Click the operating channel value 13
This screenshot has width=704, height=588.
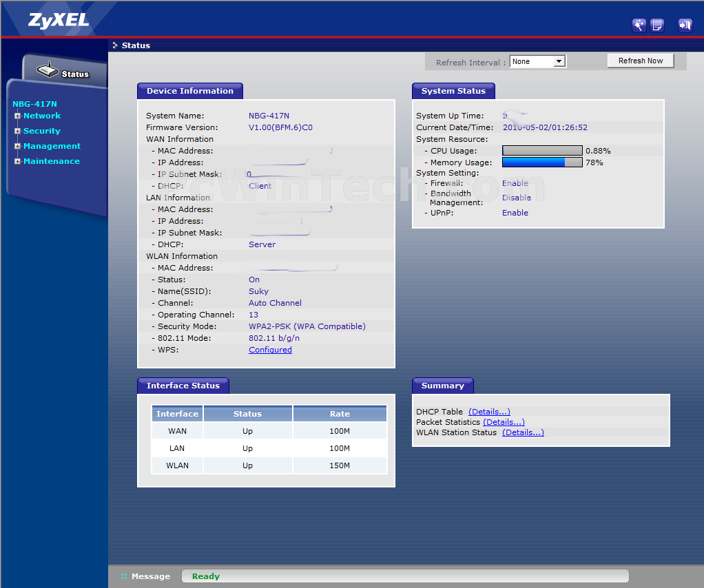[253, 315]
